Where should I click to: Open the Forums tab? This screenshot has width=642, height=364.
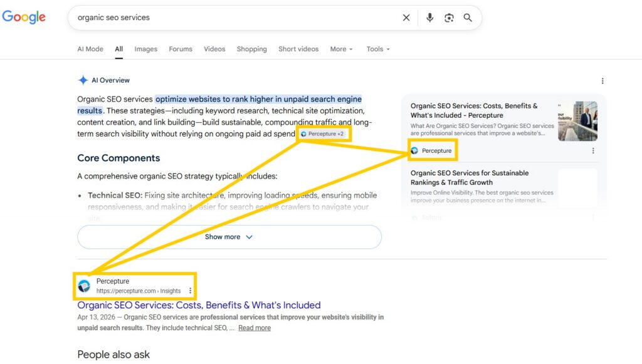pos(181,49)
